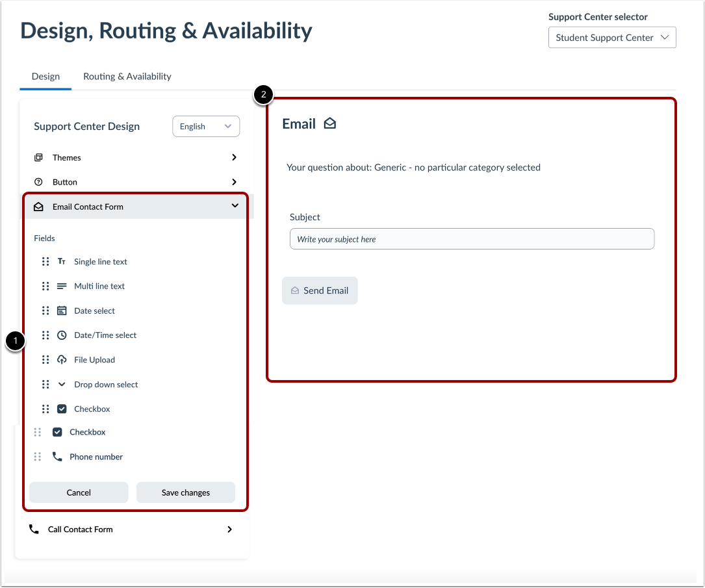Click the Send Email button
705x588 pixels.
click(x=320, y=290)
